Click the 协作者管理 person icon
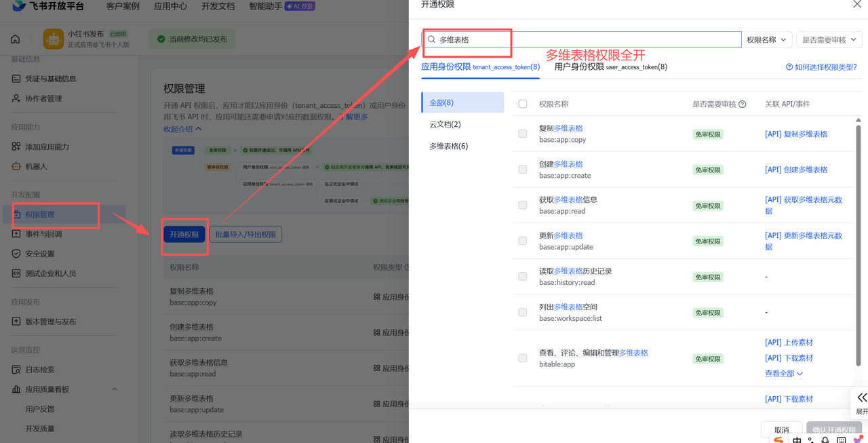Image resolution: width=868 pixels, height=443 pixels. point(16,98)
